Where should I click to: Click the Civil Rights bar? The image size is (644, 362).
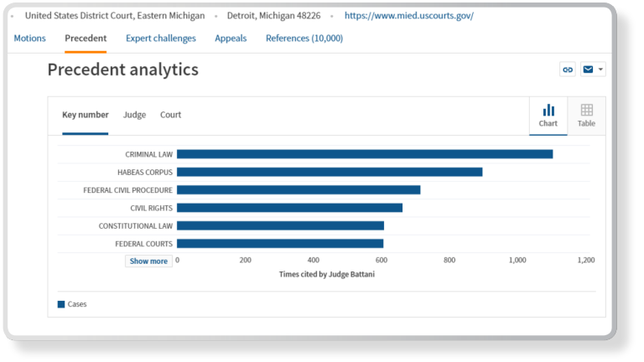click(x=289, y=208)
